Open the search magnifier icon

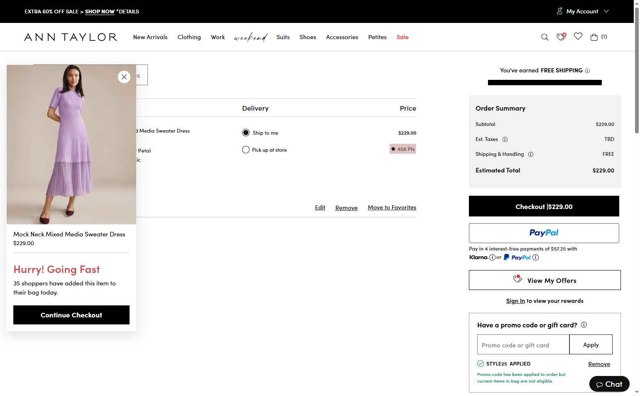pos(544,37)
